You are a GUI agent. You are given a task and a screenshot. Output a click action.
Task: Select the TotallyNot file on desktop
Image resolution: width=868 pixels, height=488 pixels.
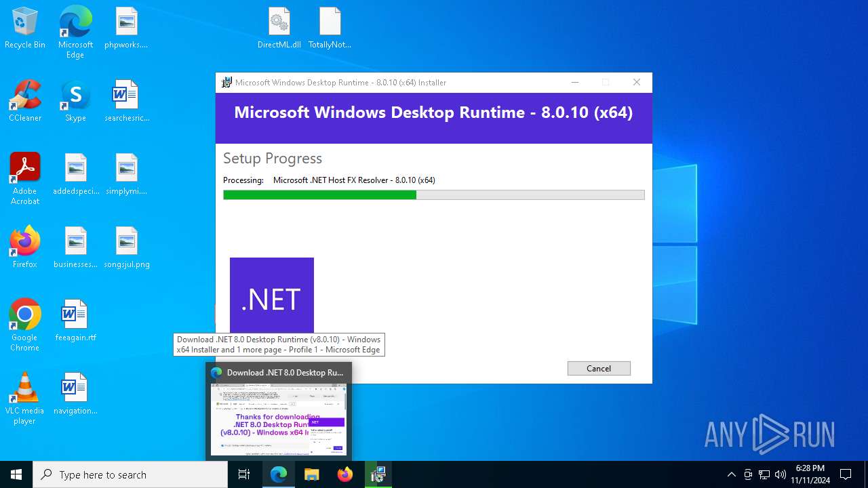pos(330,28)
